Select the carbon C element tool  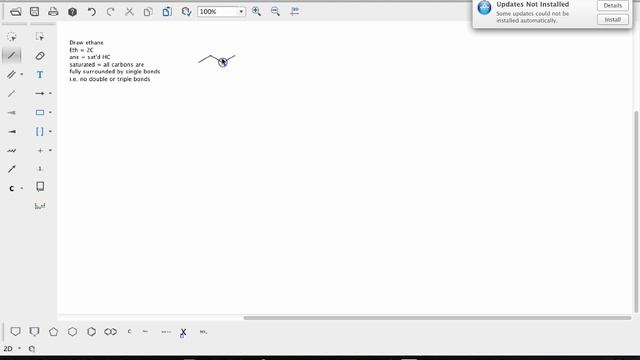tap(11, 188)
